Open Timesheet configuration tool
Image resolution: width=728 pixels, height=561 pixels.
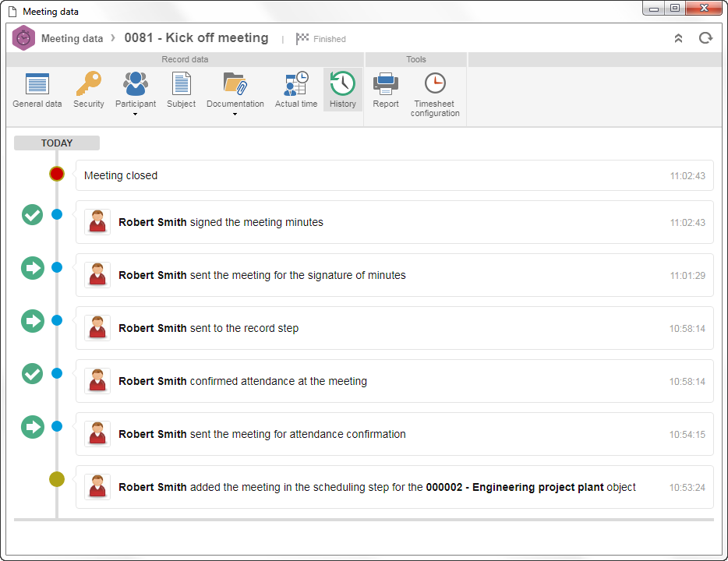point(435,94)
